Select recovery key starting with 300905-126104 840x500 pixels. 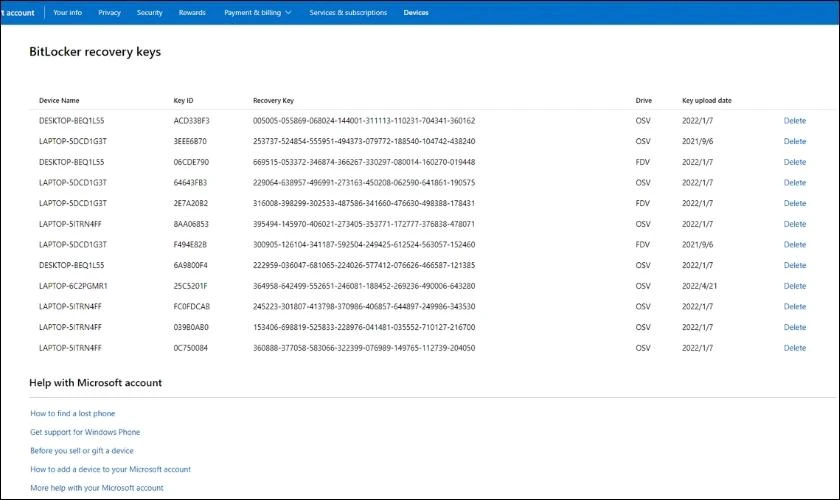(364, 244)
